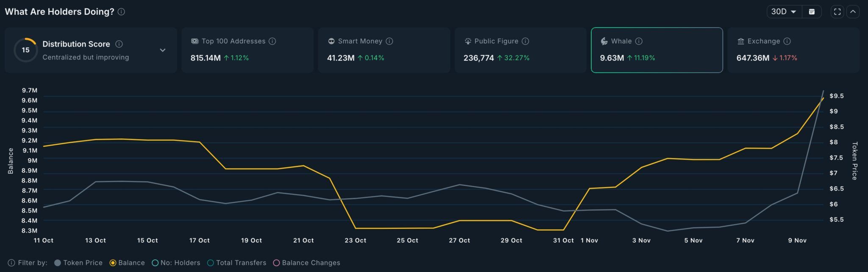The height and width of the screenshot is (272, 868).
Task: Click info icon next to Top 100 Addresses
Action: (x=273, y=41)
